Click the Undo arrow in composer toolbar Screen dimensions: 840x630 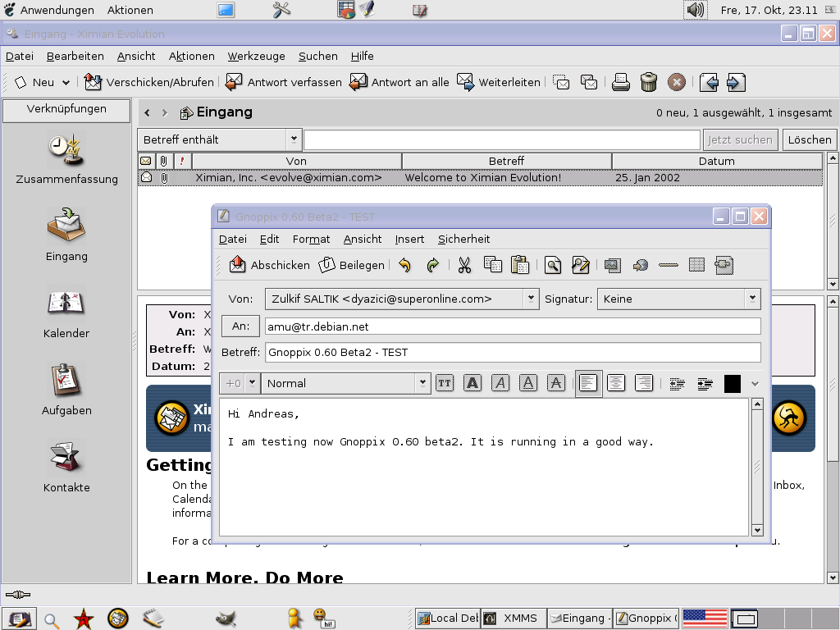pos(404,265)
